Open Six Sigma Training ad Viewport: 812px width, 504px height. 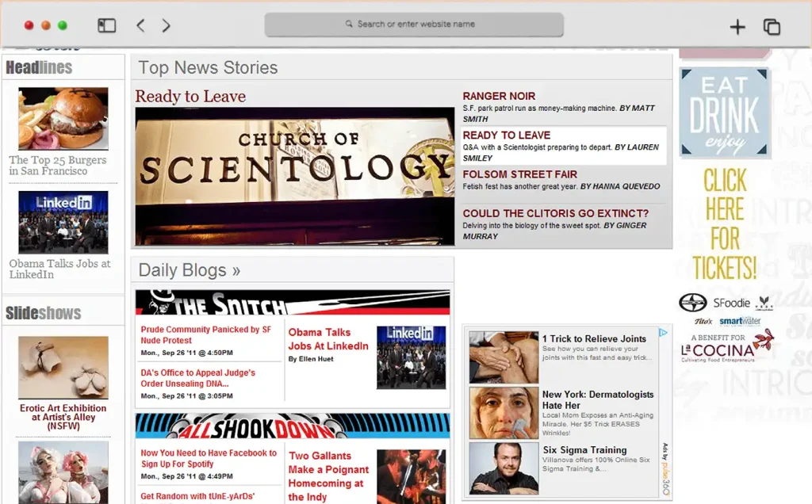[584, 449]
